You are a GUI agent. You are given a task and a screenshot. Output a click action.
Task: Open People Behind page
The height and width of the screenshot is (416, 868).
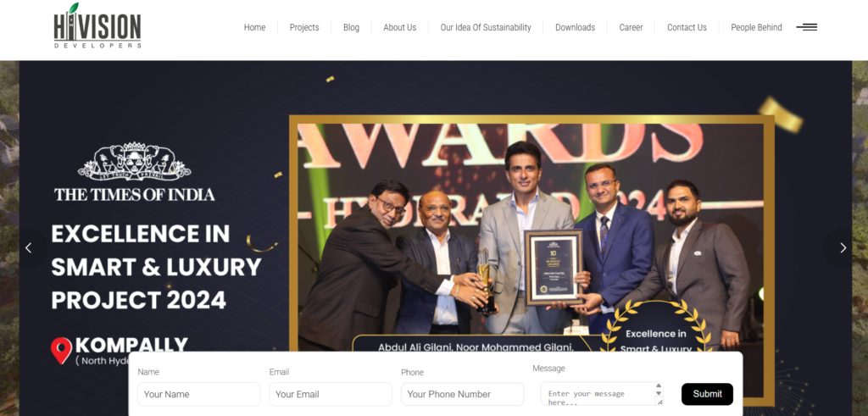pyautogui.click(x=756, y=27)
